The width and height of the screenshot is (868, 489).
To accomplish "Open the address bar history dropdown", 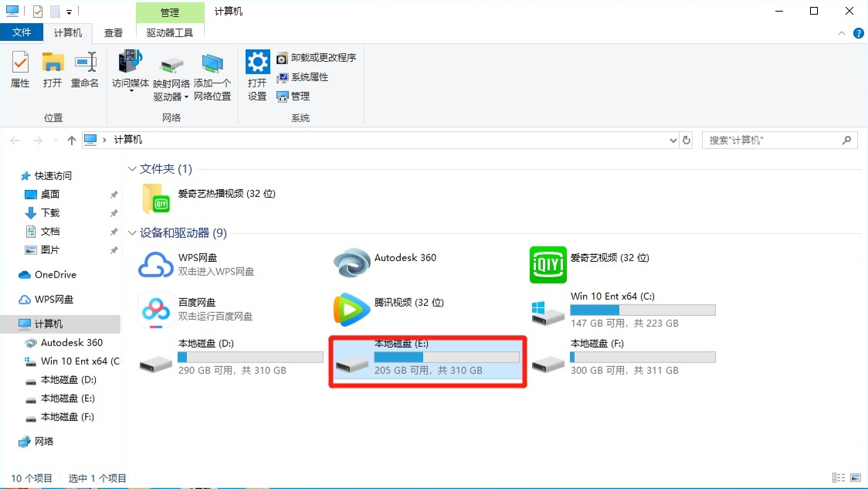I will tap(672, 140).
